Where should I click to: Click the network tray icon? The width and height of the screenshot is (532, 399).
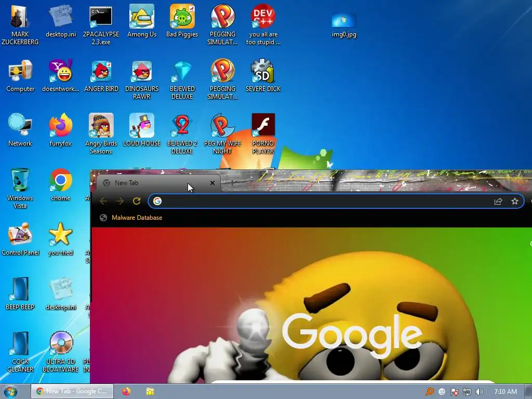pos(467,392)
